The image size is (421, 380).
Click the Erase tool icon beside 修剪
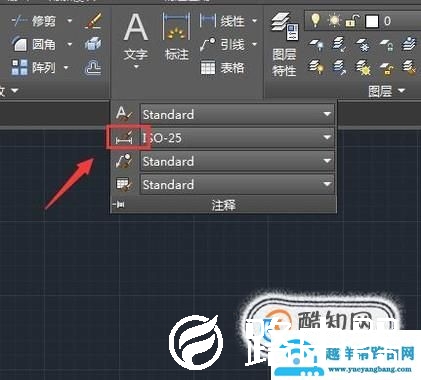93,21
